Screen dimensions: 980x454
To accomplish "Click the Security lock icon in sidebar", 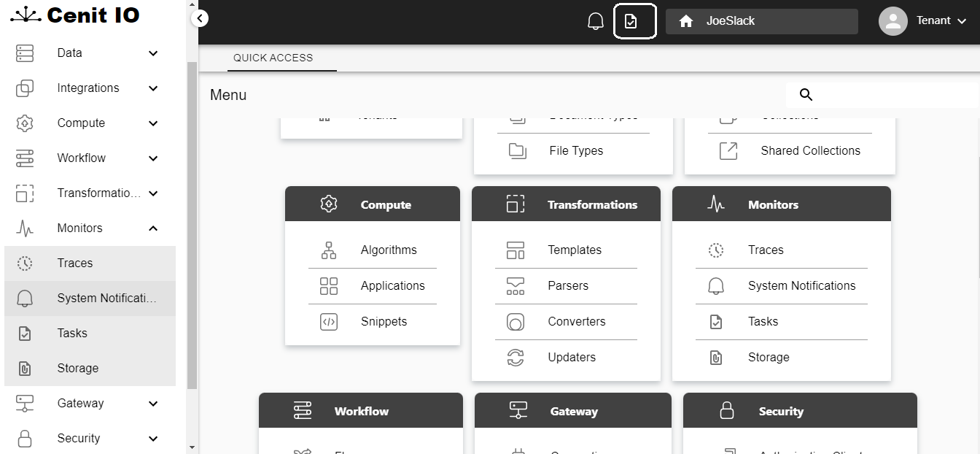I will [25, 438].
